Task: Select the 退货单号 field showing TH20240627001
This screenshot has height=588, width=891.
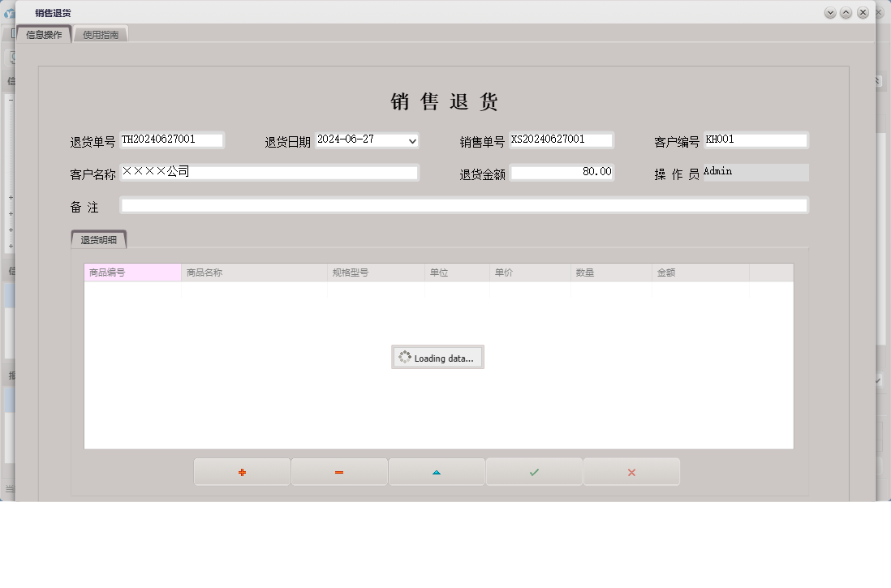Action: 173,139
